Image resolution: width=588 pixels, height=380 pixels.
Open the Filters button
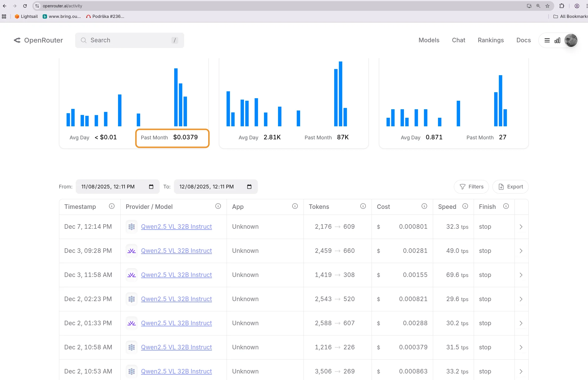coord(471,187)
